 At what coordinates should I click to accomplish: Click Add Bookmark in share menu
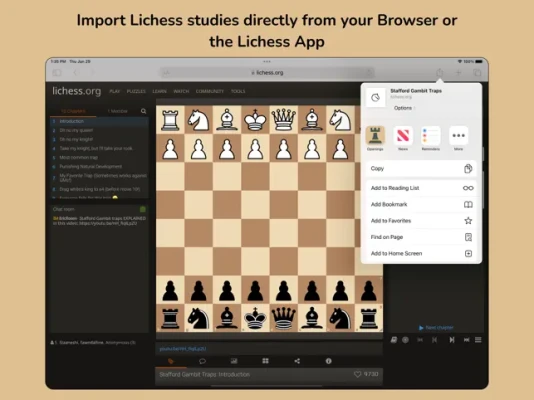point(421,205)
